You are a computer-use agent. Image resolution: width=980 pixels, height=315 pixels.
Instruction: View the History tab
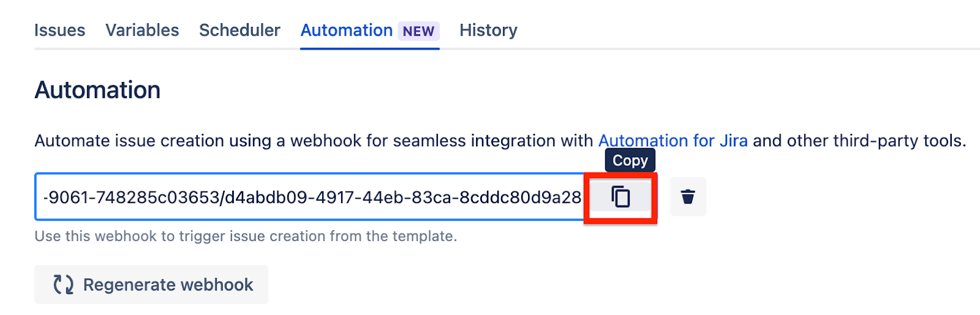tap(488, 30)
